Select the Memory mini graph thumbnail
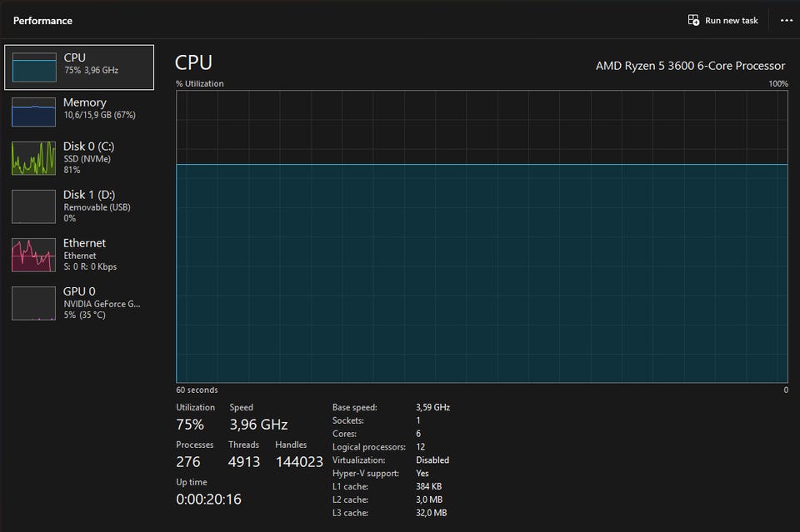Image resolution: width=800 pixels, height=532 pixels. click(33, 112)
